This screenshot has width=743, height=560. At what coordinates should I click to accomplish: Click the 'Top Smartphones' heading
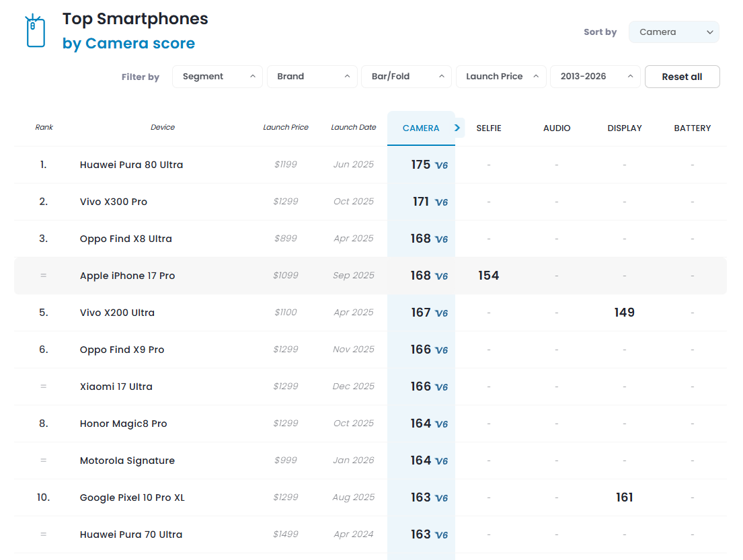pyautogui.click(x=135, y=18)
